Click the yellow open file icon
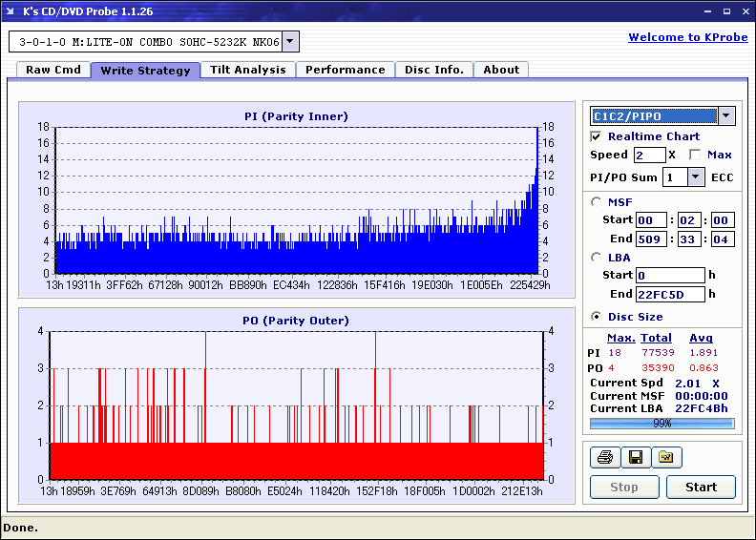Image resolution: width=756 pixels, height=540 pixels. (x=666, y=458)
